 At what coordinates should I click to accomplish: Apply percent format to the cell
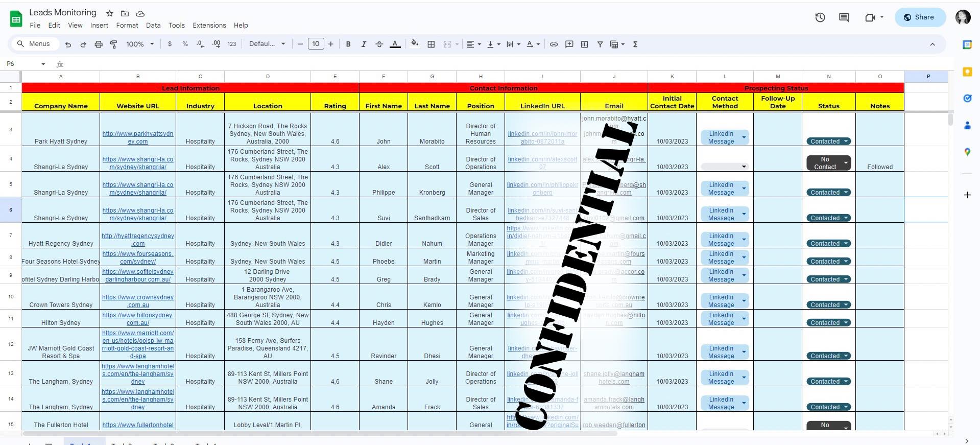tap(185, 44)
